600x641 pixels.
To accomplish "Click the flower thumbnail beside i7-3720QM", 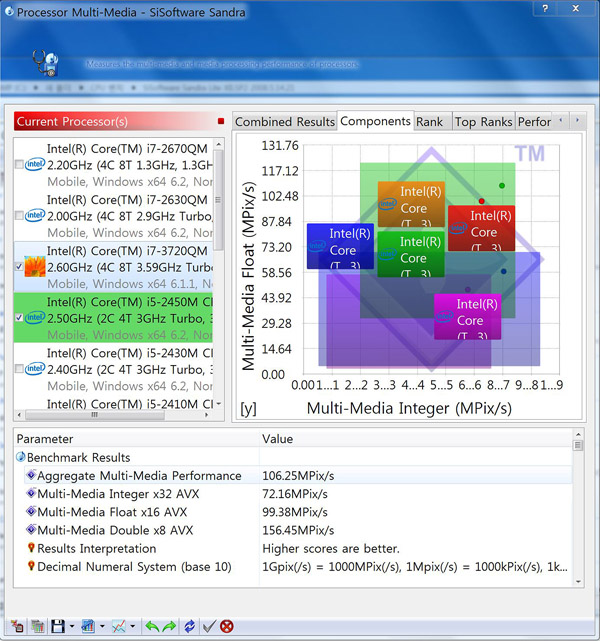I will pyautogui.click(x=35, y=267).
